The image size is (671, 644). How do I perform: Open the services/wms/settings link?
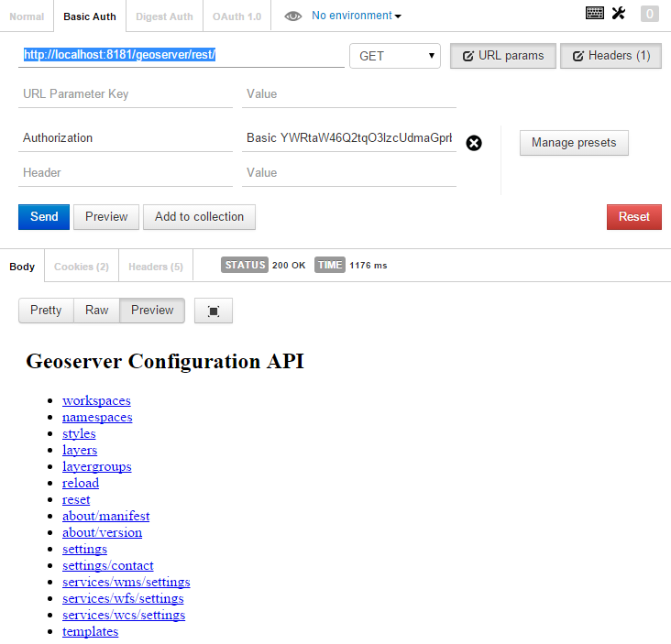126,582
